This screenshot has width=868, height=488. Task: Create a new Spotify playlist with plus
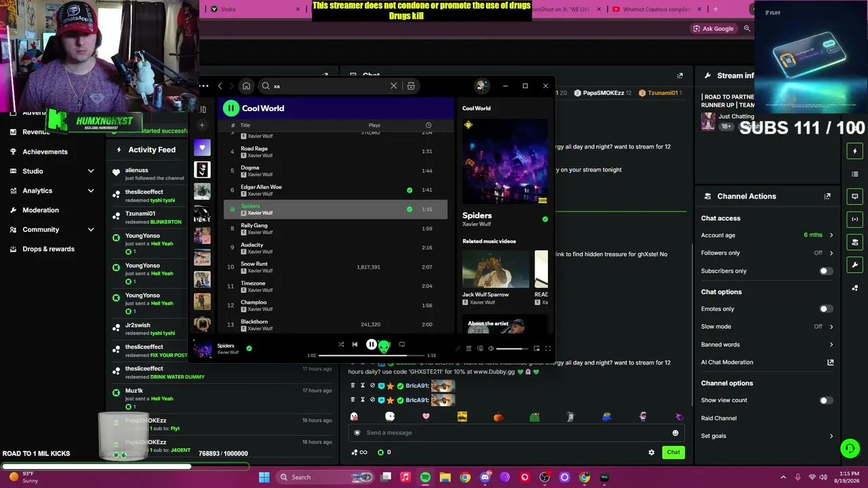[x=202, y=125]
